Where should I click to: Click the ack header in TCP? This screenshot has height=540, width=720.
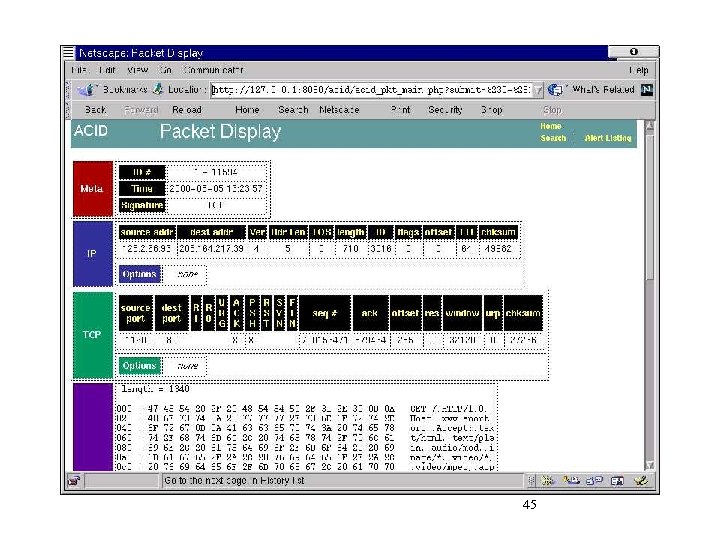pyautogui.click(x=370, y=313)
